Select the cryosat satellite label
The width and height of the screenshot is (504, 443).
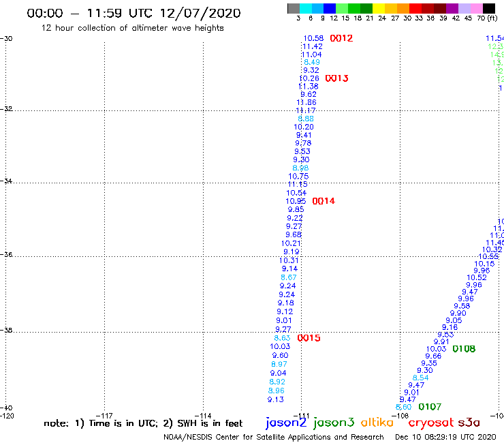431,423
